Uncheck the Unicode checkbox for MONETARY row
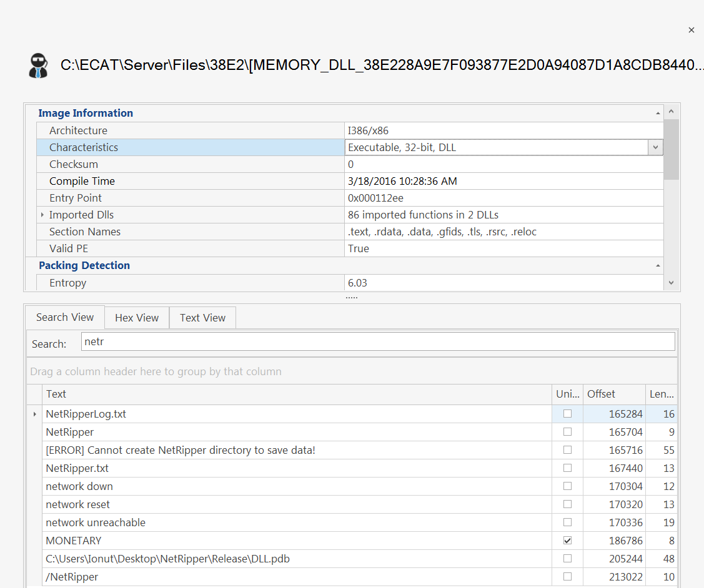This screenshot has width=704, height=588. point(567,541)
